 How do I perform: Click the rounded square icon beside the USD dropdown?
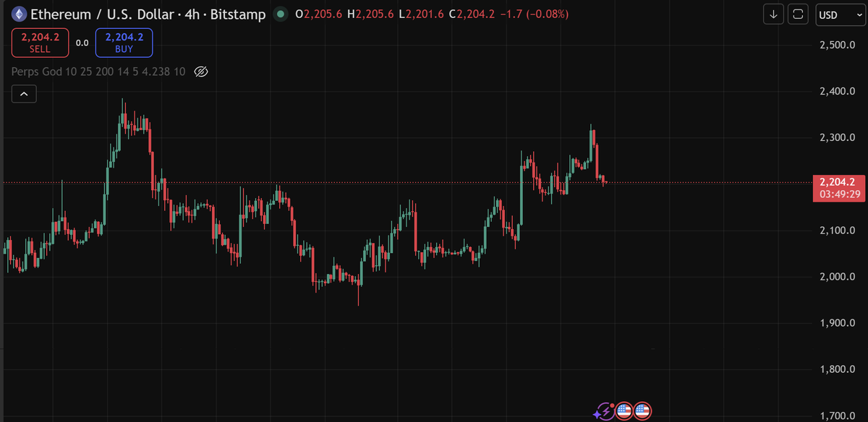[798, 14]
